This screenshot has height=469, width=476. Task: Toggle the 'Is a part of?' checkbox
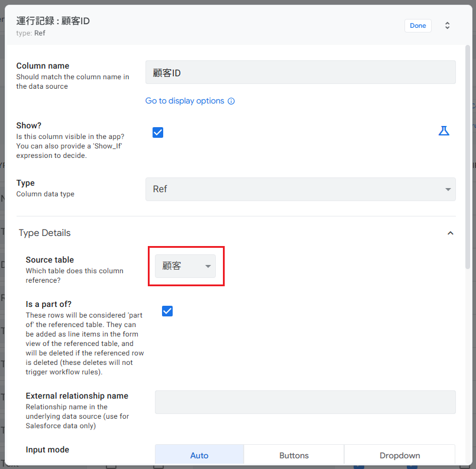click(167, 311)
